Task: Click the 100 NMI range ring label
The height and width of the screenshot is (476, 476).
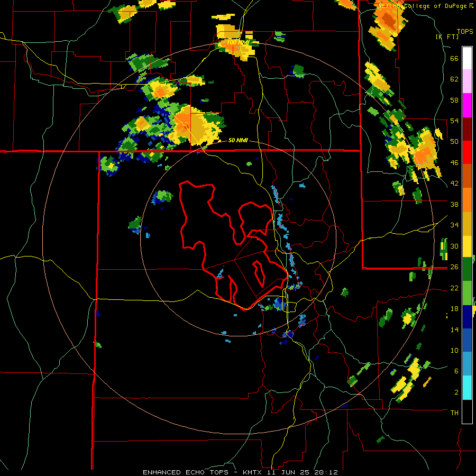Action: click(x=237, y=42)
